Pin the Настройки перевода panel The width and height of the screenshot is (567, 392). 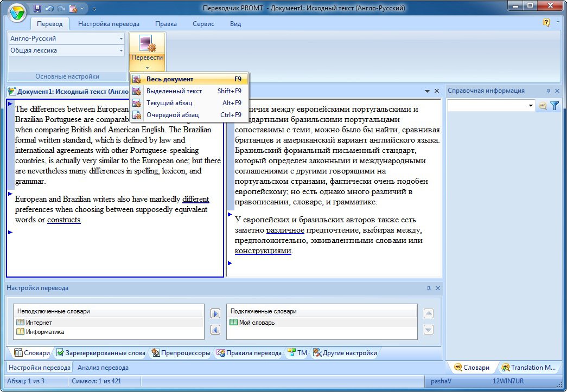click(429, 288)
